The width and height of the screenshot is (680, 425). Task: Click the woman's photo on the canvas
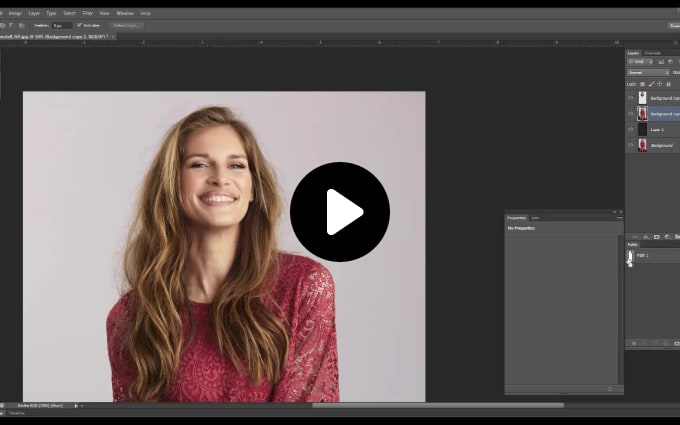pos(224,246)
